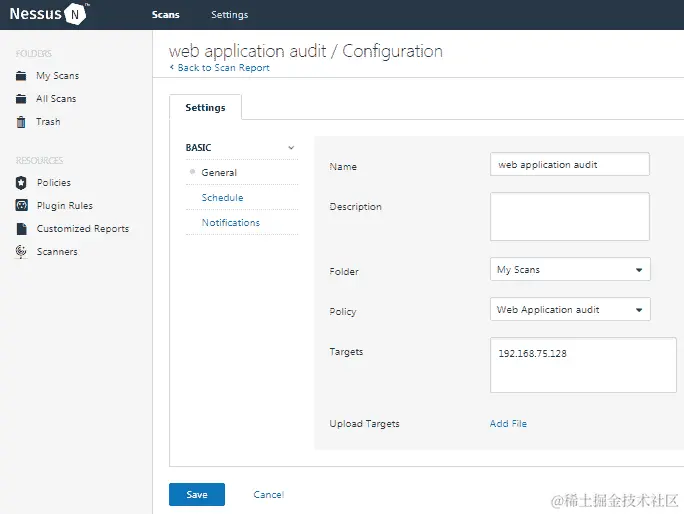Open Trash in sidebar

click(48, 122)
